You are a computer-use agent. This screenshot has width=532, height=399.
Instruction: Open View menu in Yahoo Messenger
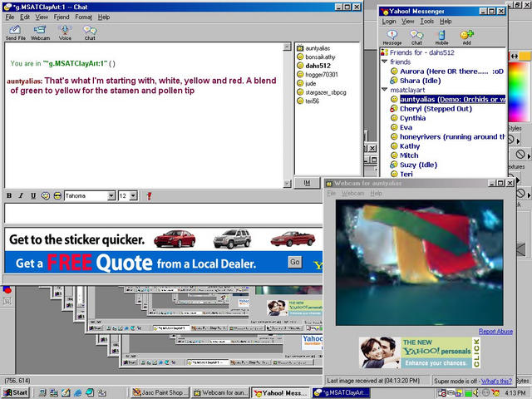coord(408,21)
